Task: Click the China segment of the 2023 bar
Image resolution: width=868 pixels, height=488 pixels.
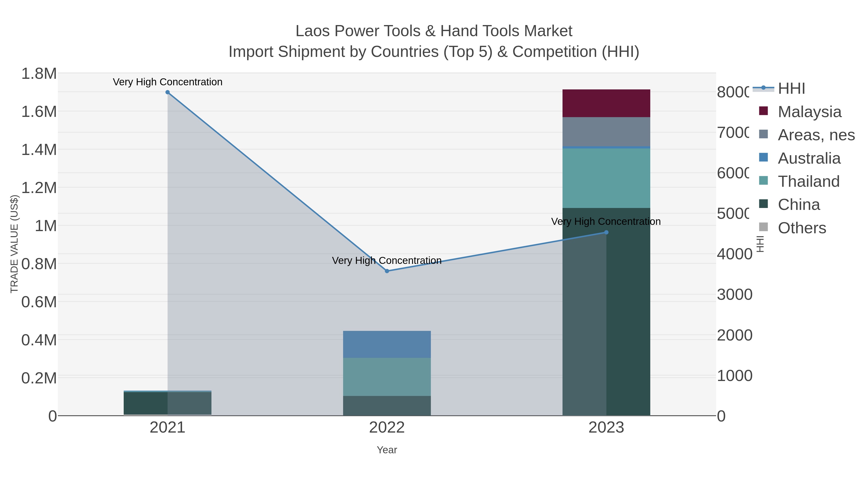Action: (x=606, y=312)
